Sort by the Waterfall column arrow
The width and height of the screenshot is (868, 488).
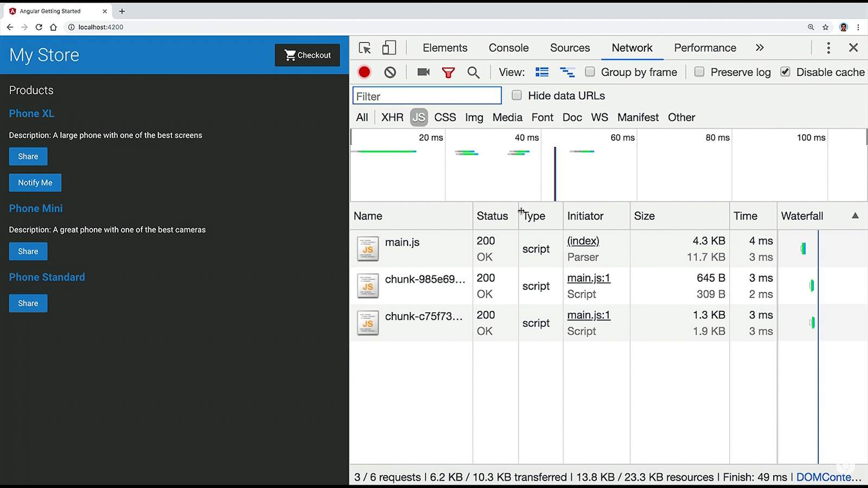[855, 216]
